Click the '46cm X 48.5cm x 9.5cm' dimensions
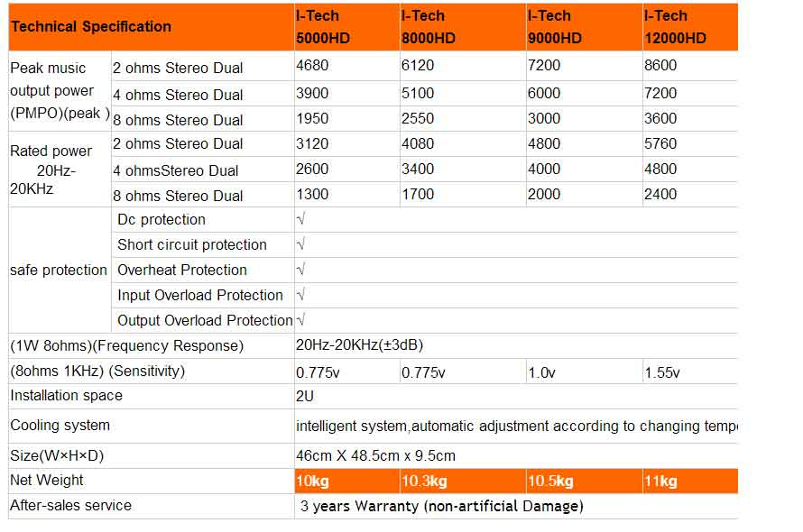This screenshot has width=803, height=532. point(376,455)
